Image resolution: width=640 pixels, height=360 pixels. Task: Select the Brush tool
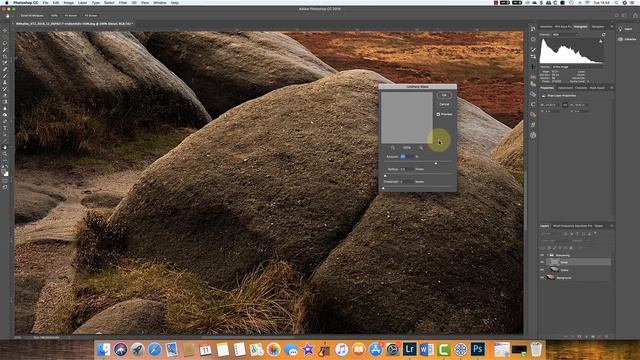click(x=5, y=76)
